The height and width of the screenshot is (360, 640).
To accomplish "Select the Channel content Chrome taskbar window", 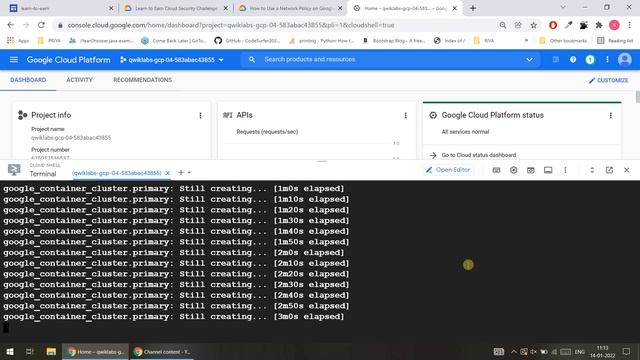I will [162, 351].
